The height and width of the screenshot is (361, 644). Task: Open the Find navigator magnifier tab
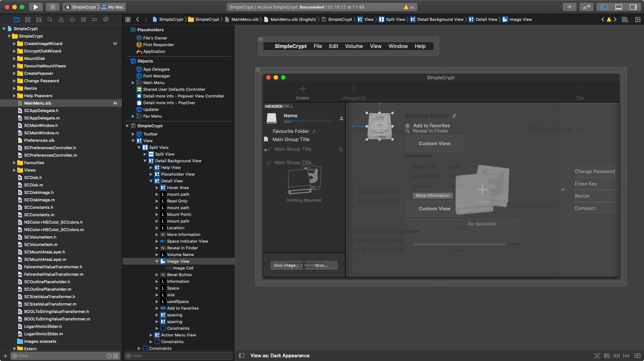point(50,19)
